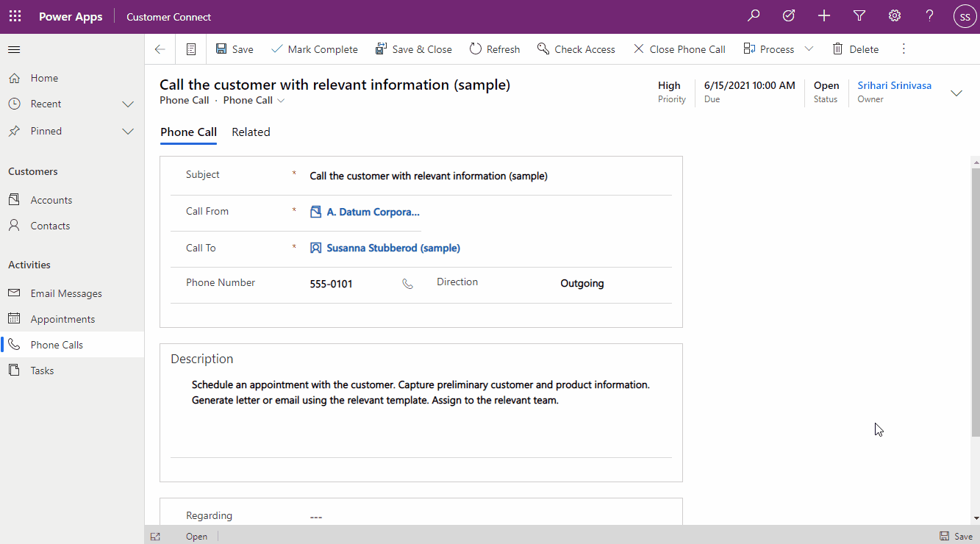980x544 pixels.
Task: Click the Subject input field
Action: click(485, 176)
